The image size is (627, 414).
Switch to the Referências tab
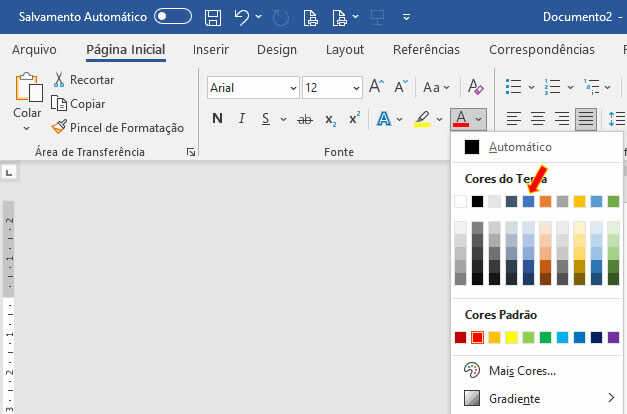tap(426, 49)
